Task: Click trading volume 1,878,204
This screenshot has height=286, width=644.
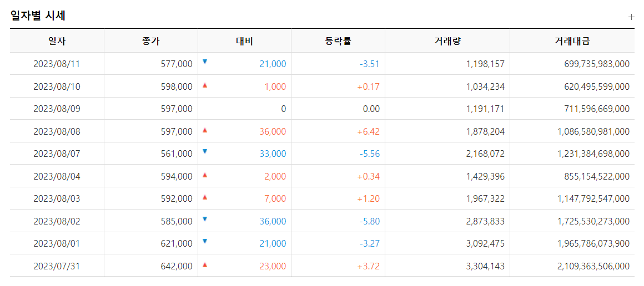Action: pyautogui.click(x=486, y=132)
